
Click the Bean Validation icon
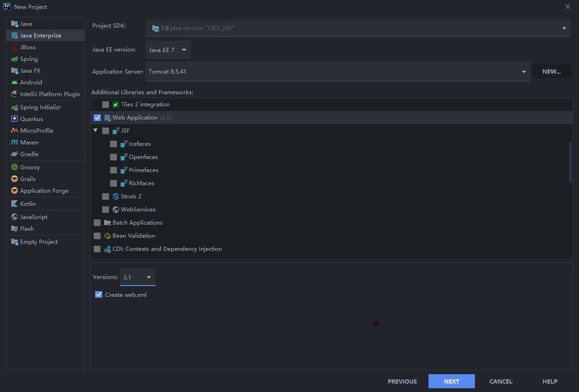tap(107, 236)
